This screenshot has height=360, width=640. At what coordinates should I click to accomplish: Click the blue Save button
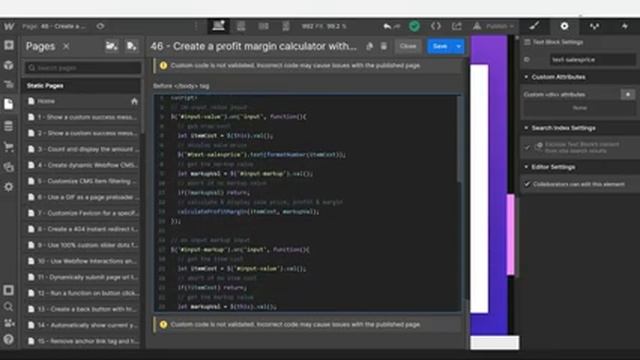[440, 46]
